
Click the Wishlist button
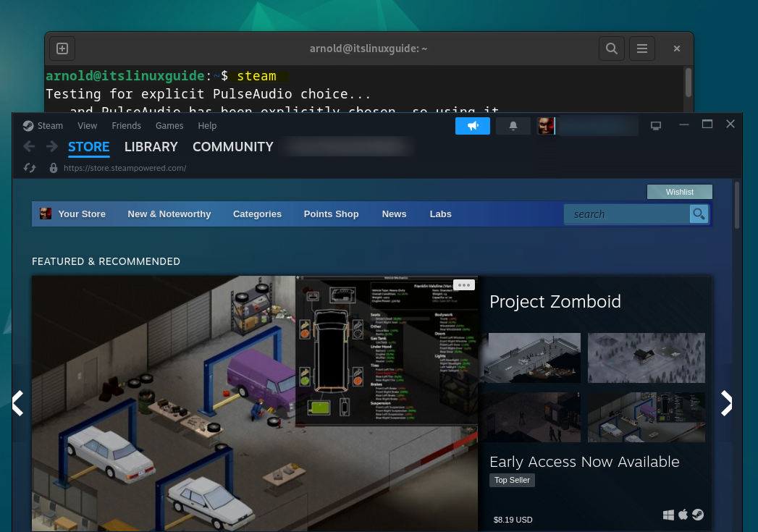[679, 192]
